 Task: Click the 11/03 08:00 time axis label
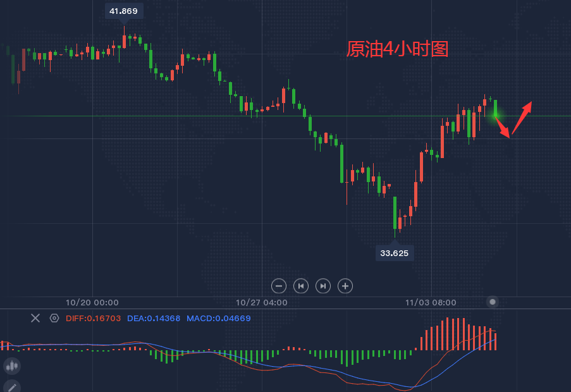(431, 302)
